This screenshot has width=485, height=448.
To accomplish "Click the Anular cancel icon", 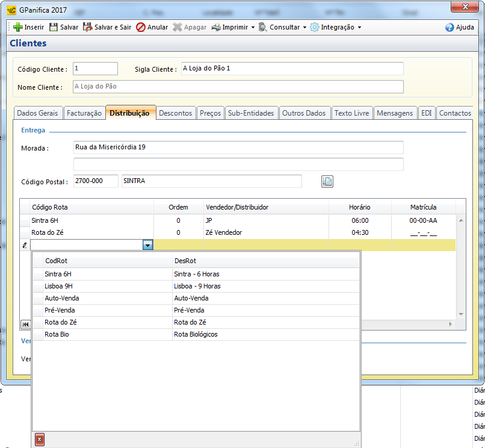I will coord(141,27).
